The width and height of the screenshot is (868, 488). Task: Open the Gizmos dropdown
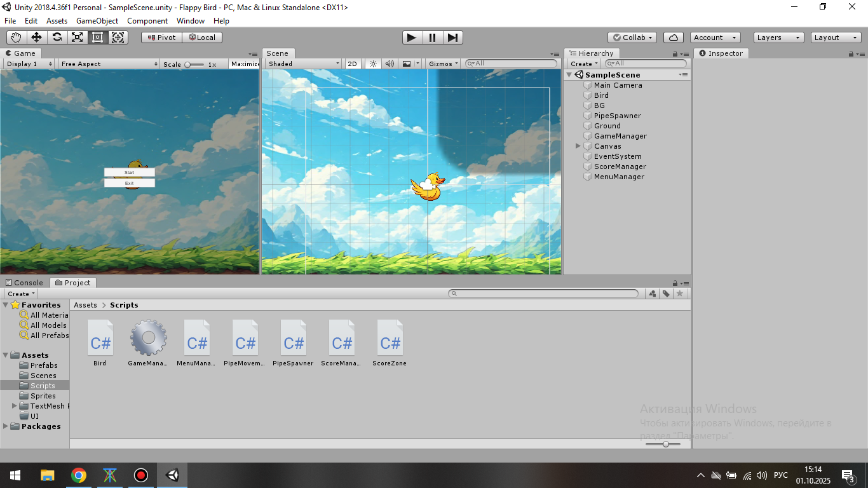coord(444,64)
